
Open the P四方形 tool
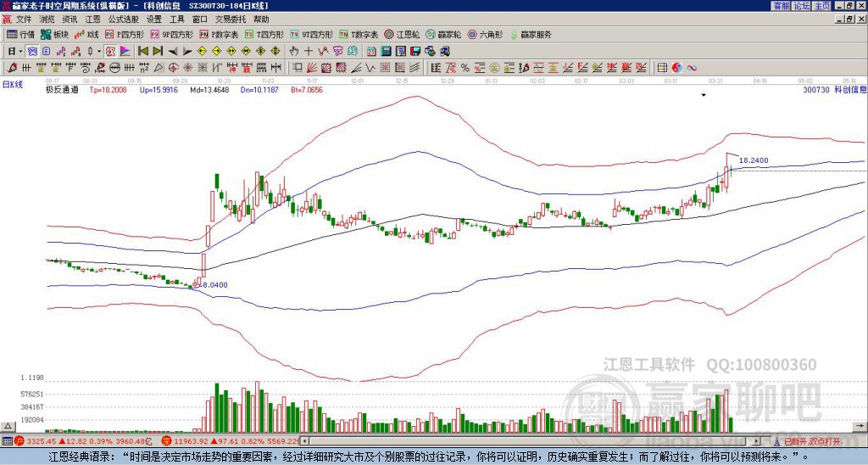125,34
